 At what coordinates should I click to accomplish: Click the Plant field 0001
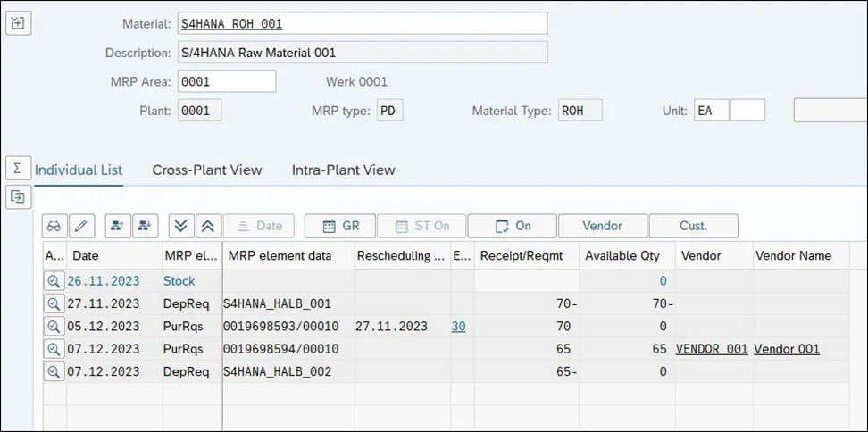pyautogui.click(x=199, y=110)
